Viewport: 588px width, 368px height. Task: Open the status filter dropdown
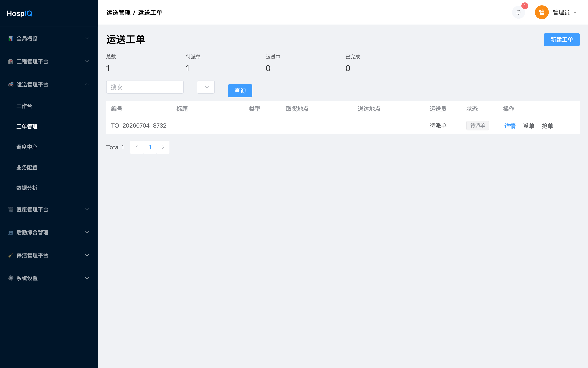pos(206,87)
